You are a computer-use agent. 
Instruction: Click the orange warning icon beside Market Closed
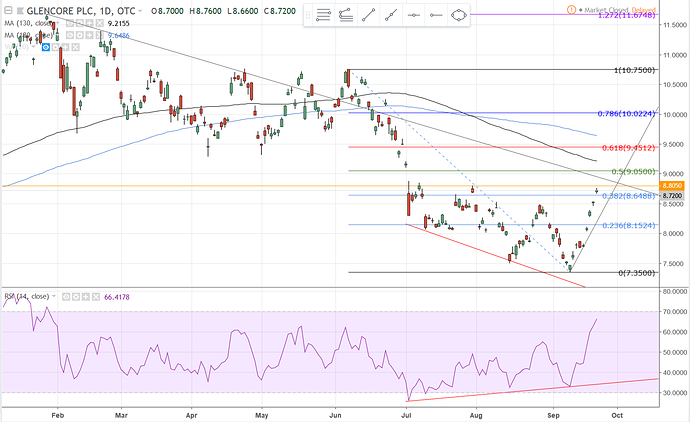[569, 7]
